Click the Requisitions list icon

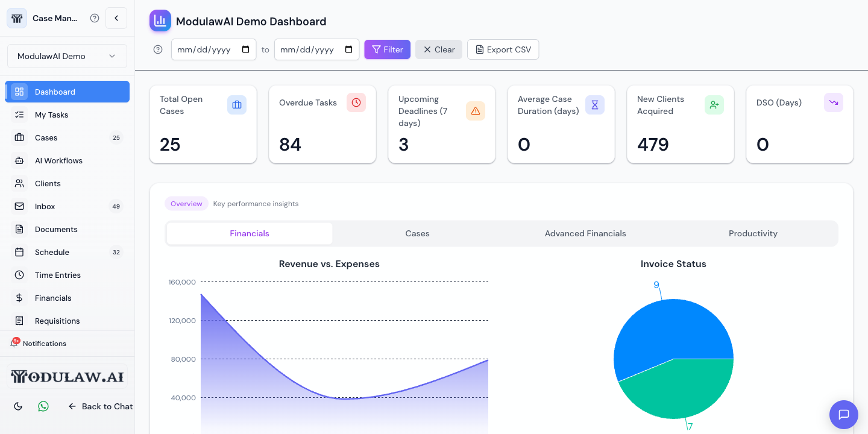point(19,321)
